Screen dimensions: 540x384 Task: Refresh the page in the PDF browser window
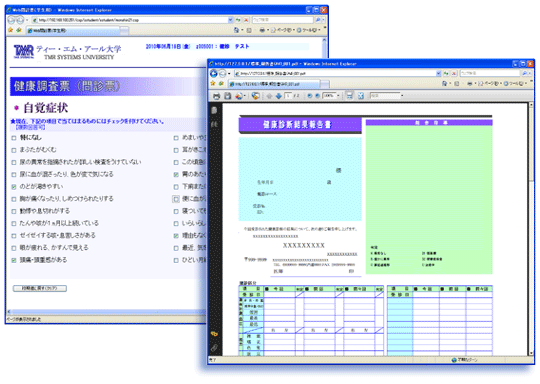click(x=446, y=73)
